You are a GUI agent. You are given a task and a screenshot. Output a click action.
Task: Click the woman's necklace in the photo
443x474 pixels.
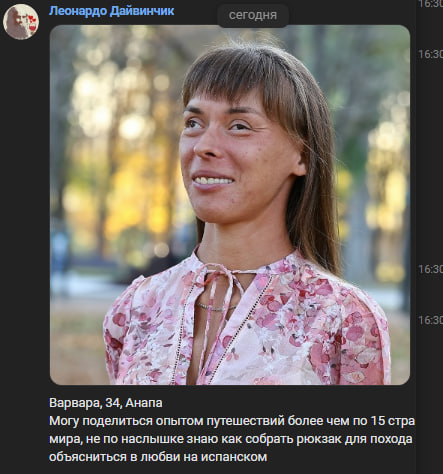tap(215, 308)
